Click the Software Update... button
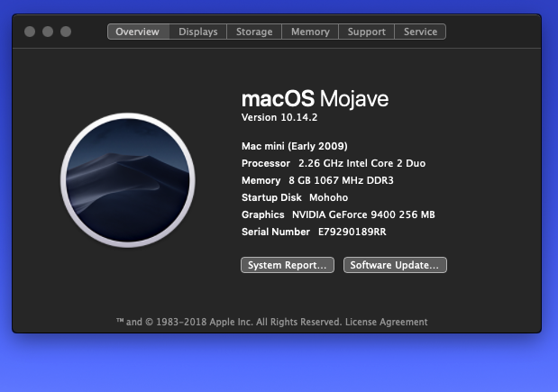 [395, 265]
